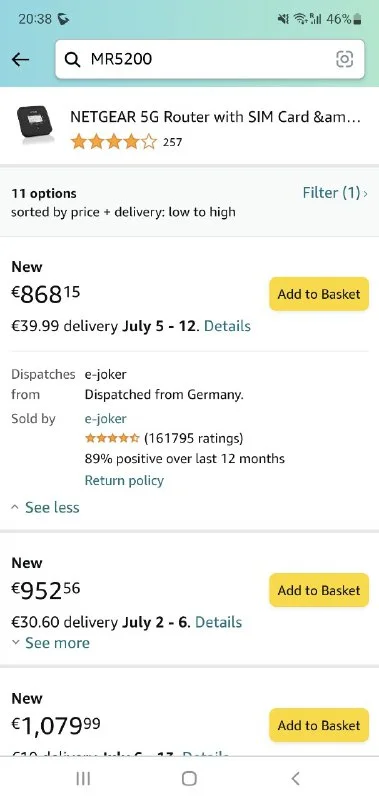Tap the MR5200 search input field
This screenshot has width=379, height=800.
click(x=210, y=60)
